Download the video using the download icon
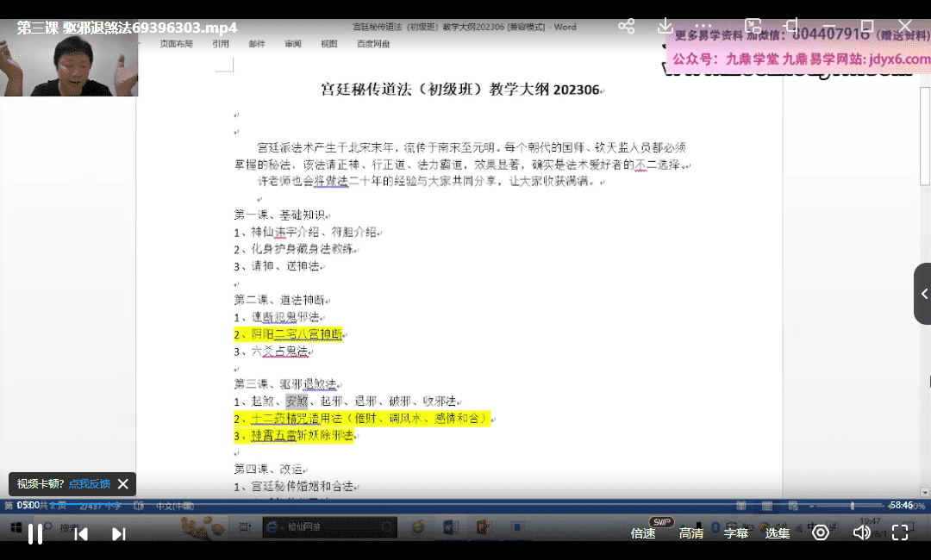Image resolution: width=931 pixels, height=560 pixels. (x=665, y=26)
